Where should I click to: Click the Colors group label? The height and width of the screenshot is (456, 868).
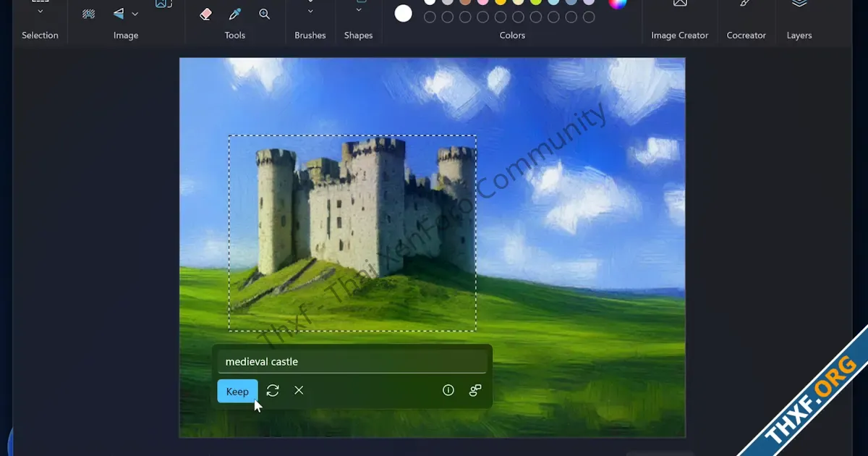[512, 35]
